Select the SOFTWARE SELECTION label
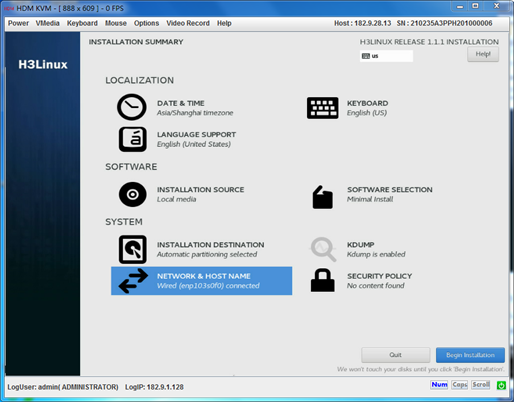 pos(390,190)
